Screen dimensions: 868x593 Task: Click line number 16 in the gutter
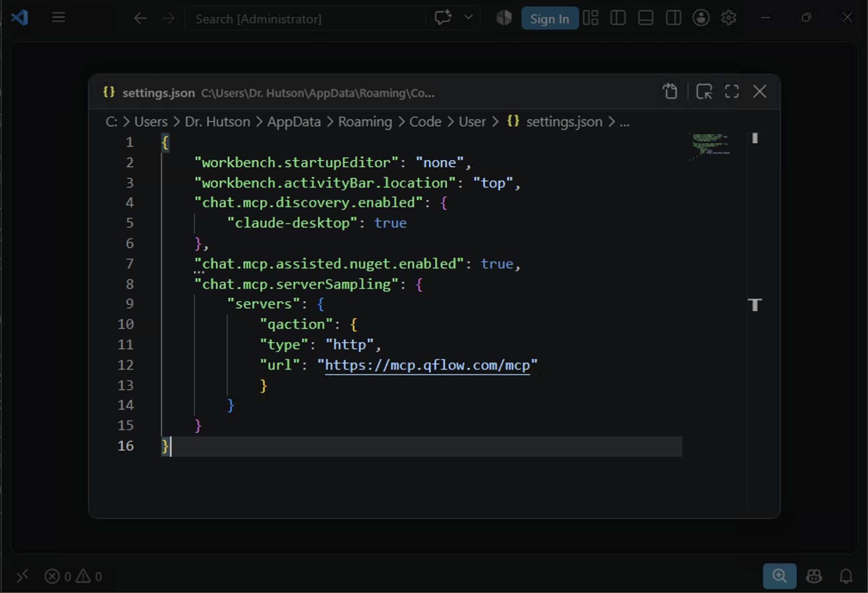tap(125, 446)
